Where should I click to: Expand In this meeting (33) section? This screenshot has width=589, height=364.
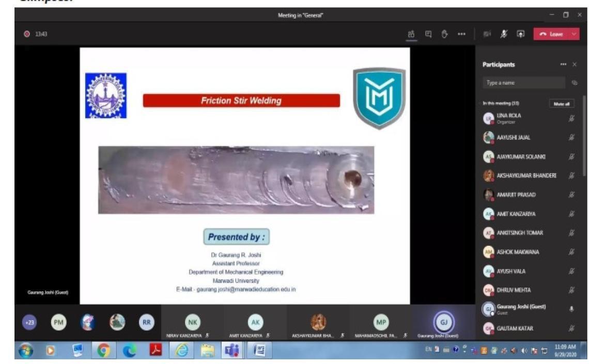click(502, 103)
